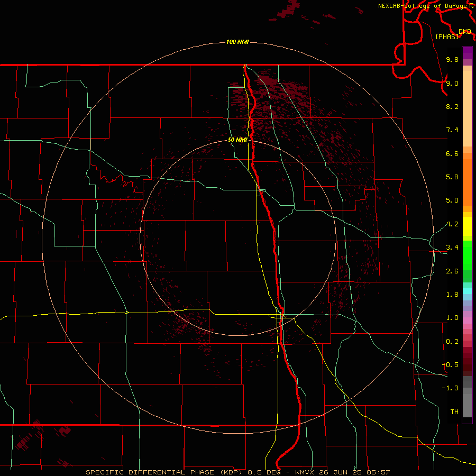Click the 2.6 legend value
476x476 pixels.
coord(452,271)
